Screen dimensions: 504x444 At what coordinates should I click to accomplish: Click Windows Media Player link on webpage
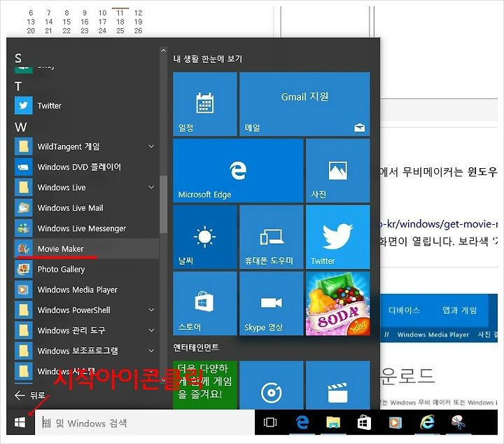[x=433, y=335]
